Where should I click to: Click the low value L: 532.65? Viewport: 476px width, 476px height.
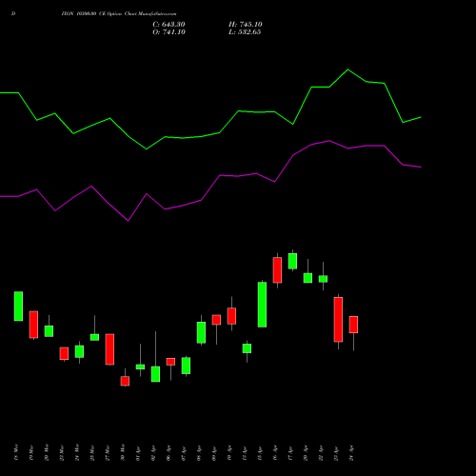pyautogui.click(x=245, y=32)
